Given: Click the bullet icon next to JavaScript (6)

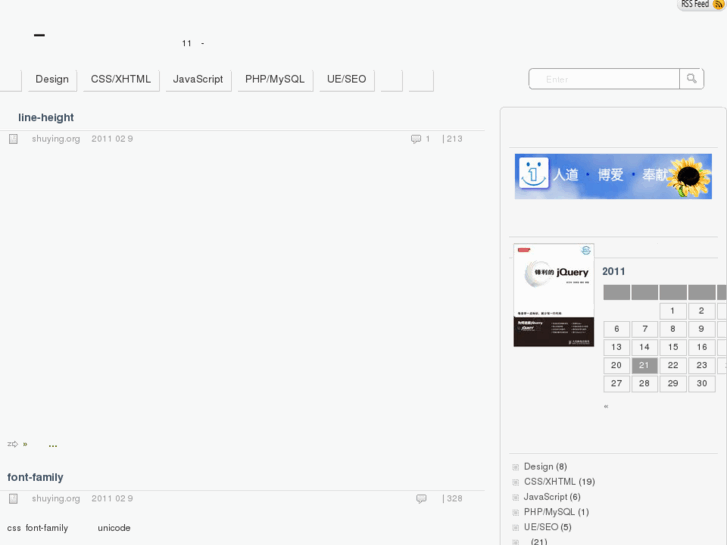Looking at the screenshot, I should click(x=516, y=497).
